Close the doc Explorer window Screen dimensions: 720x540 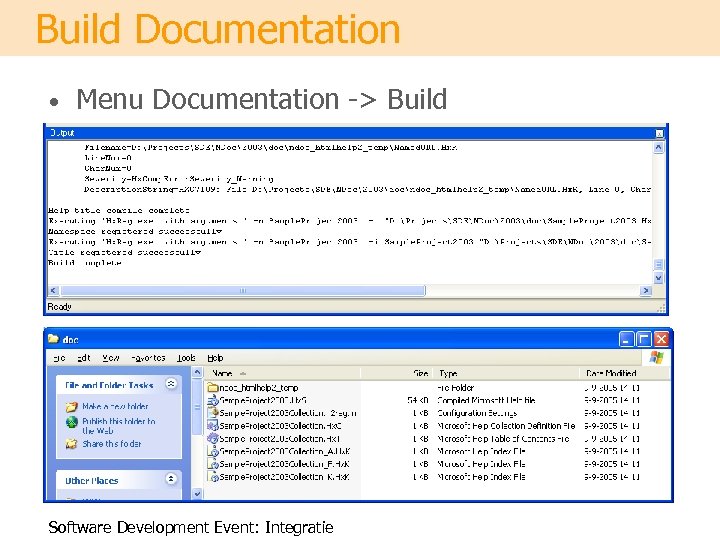pyautogui.click(x=661, y=339)
